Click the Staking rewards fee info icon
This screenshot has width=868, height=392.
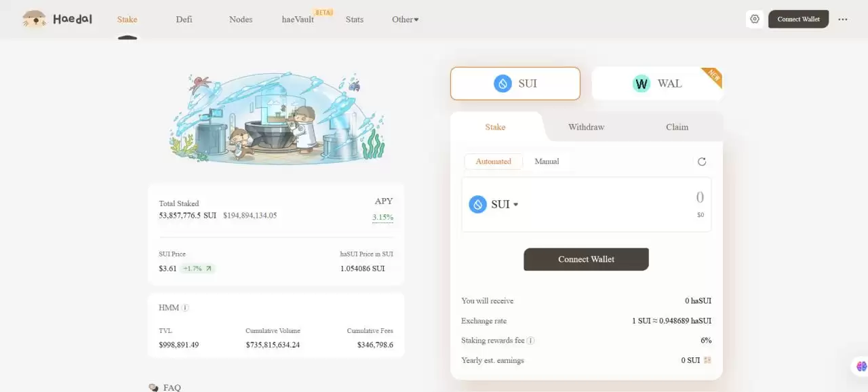coord(531,340)
